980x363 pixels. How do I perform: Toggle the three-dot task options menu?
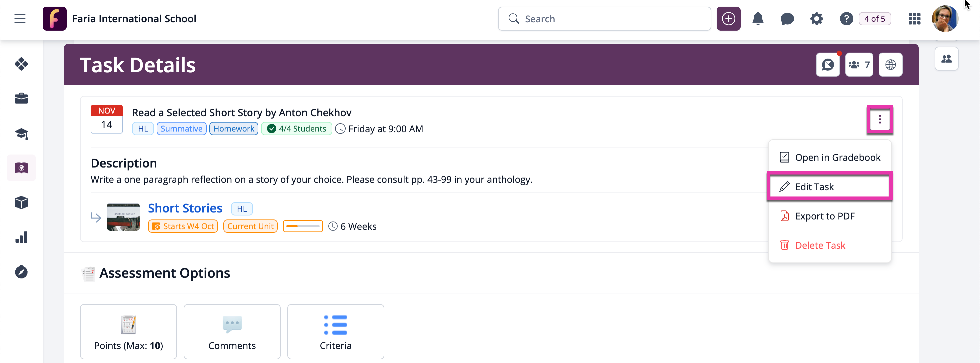pos(880,120)
